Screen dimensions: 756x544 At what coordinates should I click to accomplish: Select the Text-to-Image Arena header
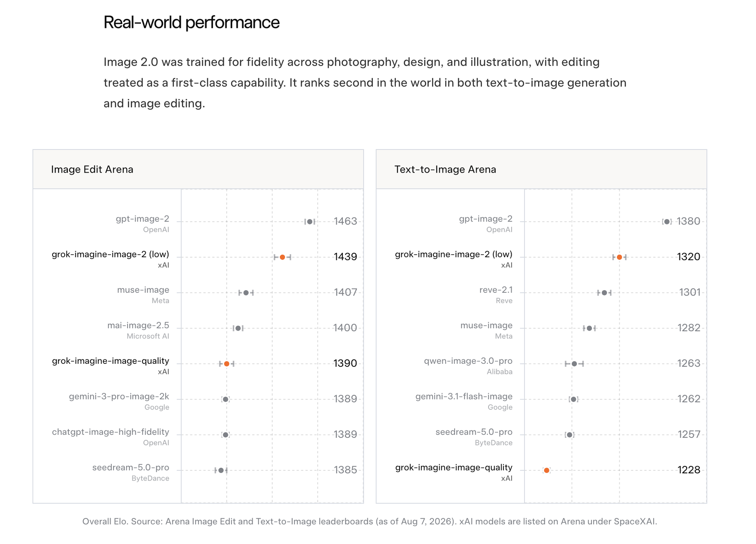click(x=445, y=169)
